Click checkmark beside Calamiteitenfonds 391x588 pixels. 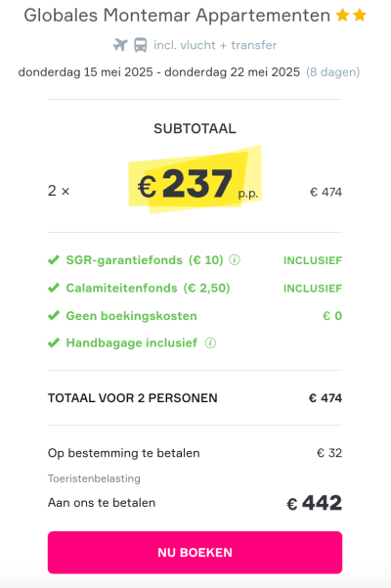54,288
